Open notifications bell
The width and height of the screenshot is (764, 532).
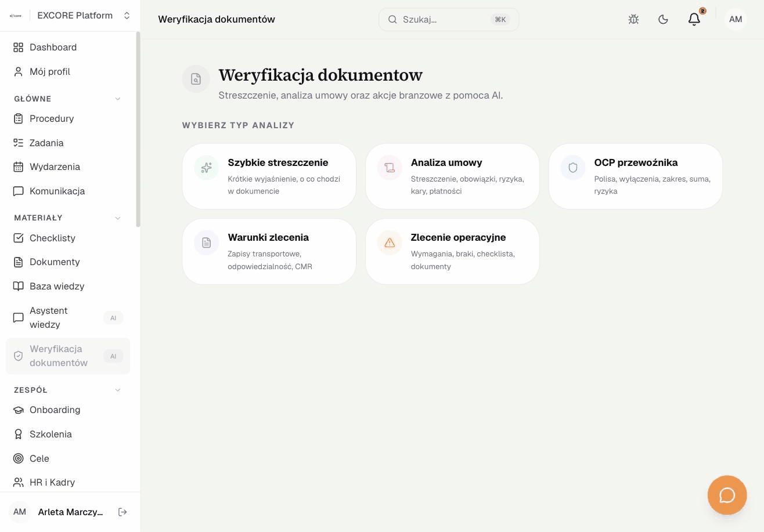pyautogui.click(x=694, y=19)
